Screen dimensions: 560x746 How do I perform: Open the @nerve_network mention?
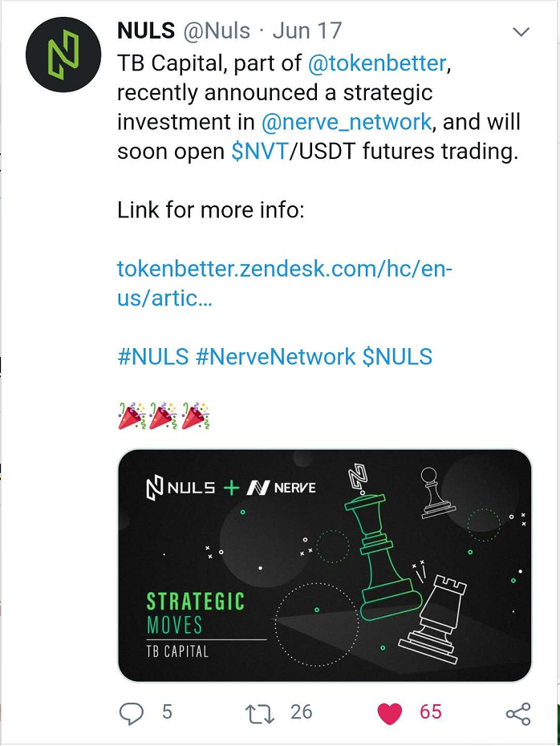click(346, 122)
